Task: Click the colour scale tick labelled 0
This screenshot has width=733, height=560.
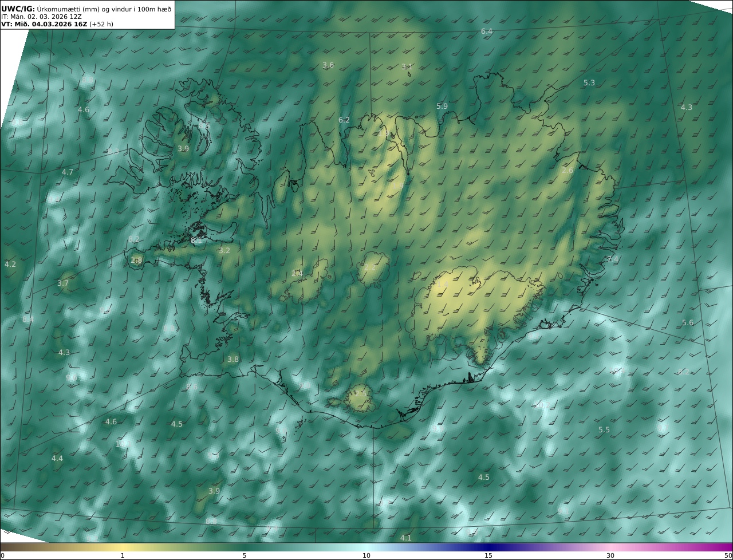Action: pos(2,555)
